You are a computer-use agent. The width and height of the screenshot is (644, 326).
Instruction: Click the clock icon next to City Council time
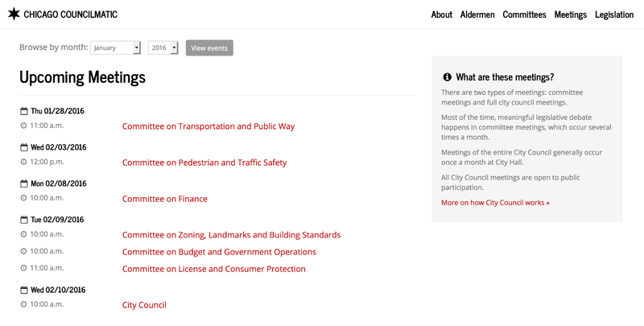pyautogui.click(x=23, y=305)
